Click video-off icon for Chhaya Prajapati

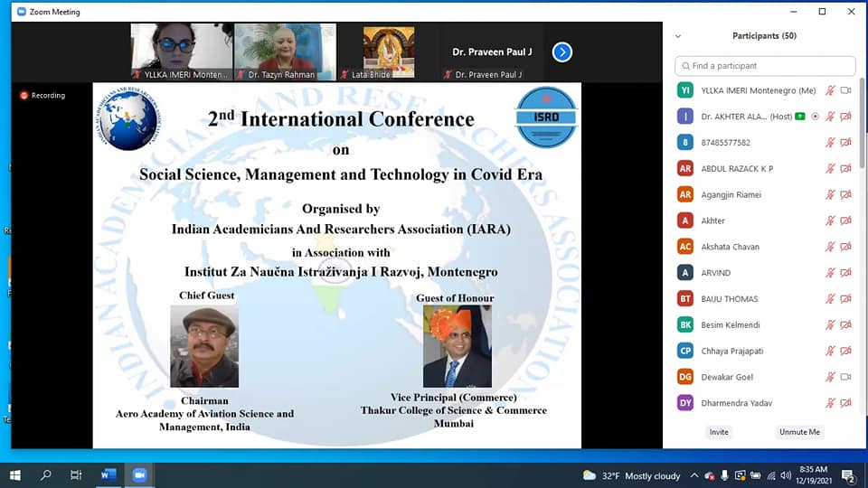[846, 351]
